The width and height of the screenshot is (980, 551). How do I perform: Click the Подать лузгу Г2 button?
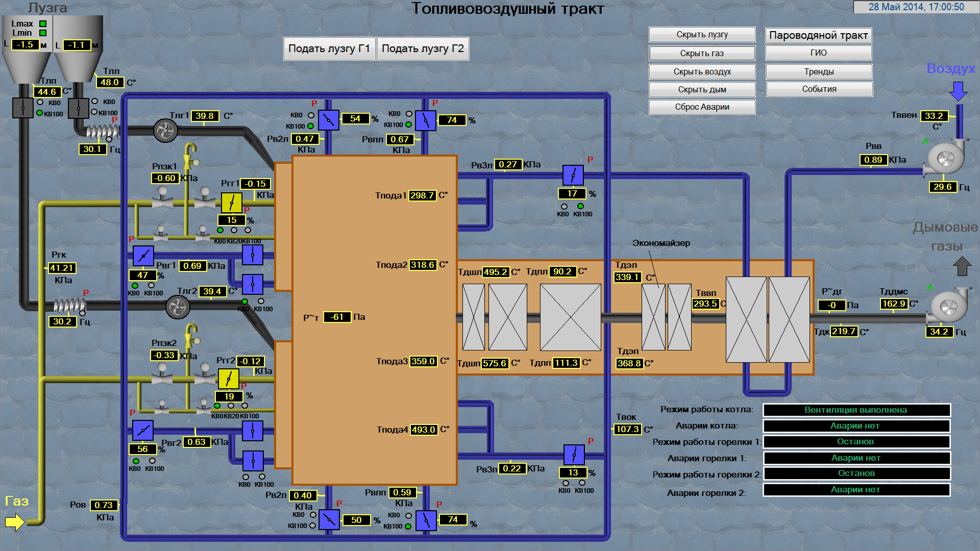(x=423, y=49)
